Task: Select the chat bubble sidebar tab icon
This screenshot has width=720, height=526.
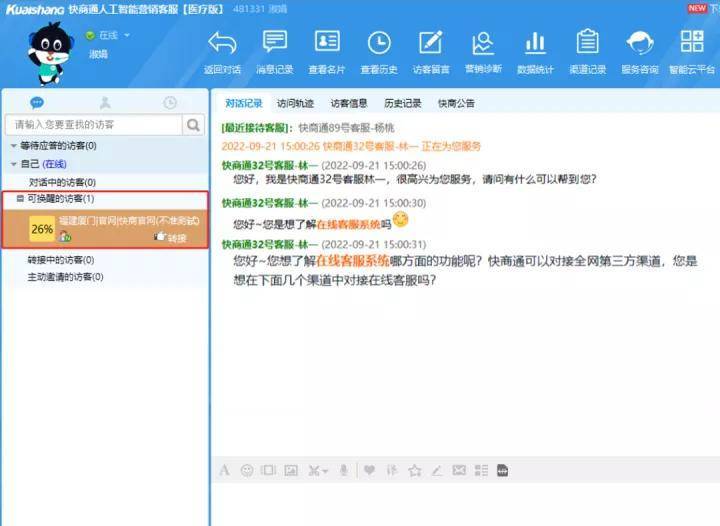Action: (37, 103)
